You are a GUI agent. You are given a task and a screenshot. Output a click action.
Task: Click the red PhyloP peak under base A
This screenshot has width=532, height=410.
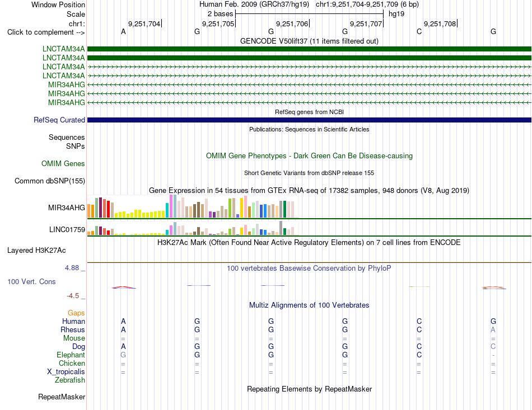point(124,288)
